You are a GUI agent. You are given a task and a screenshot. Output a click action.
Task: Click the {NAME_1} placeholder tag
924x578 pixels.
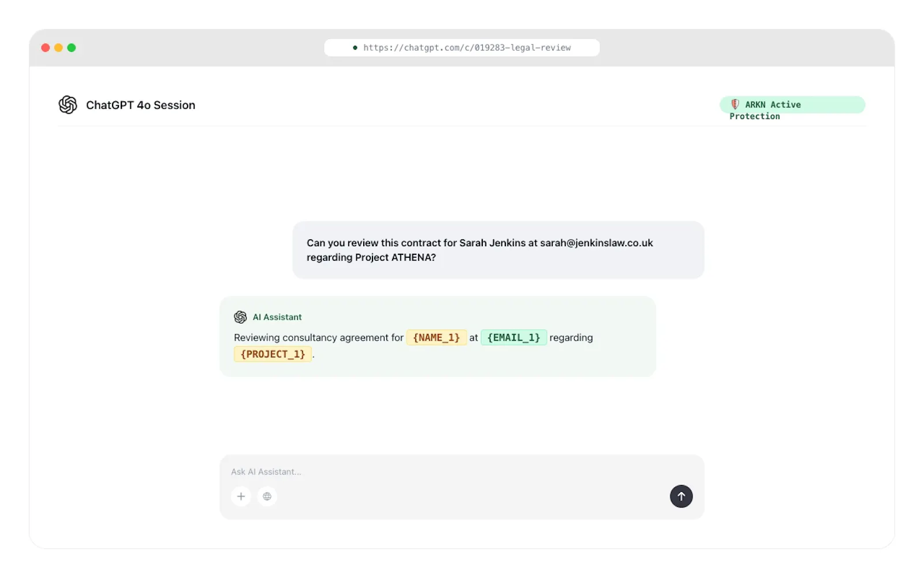(x=436, y=338)
